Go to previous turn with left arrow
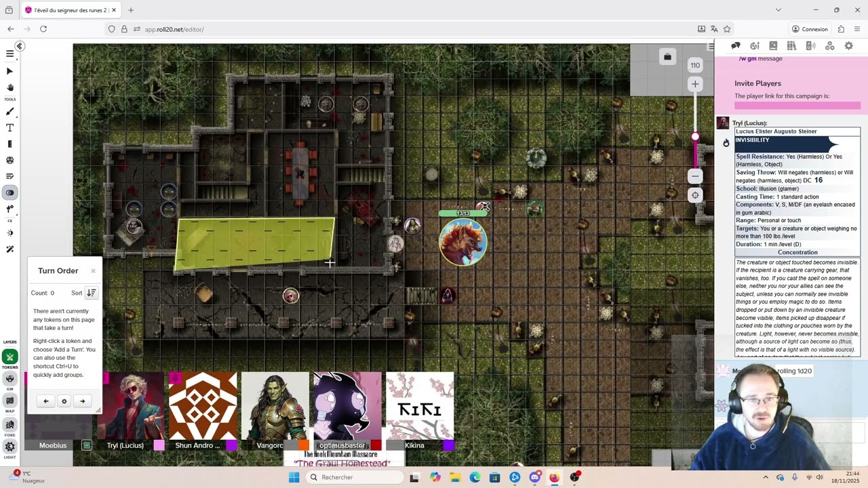The width and height of the screenshot is (868, 488). click(46, 401)
